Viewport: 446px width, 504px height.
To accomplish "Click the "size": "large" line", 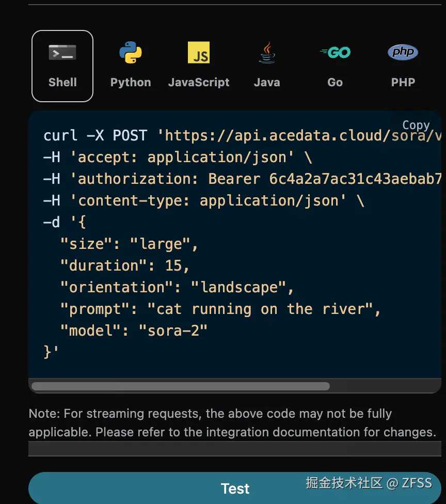I will 129,244.
